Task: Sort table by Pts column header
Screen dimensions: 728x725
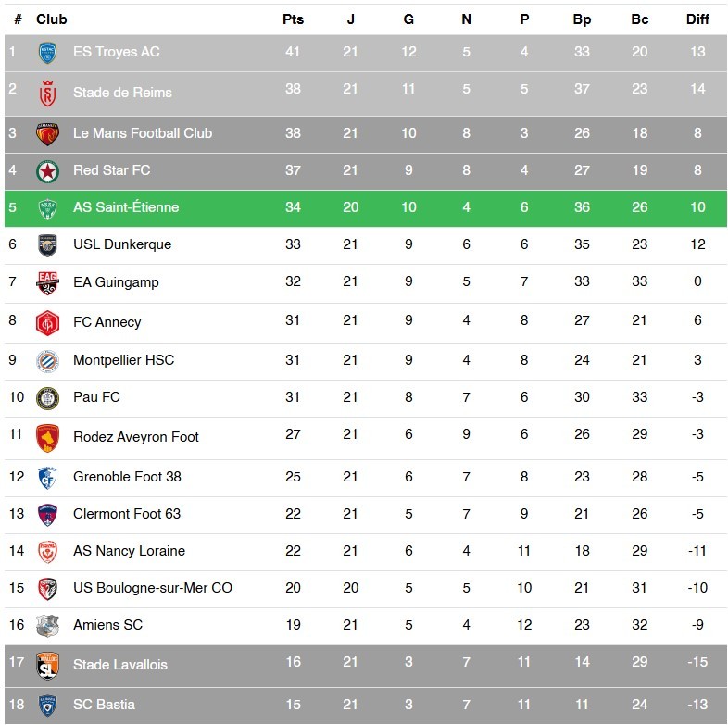Action: click(293, 19)
